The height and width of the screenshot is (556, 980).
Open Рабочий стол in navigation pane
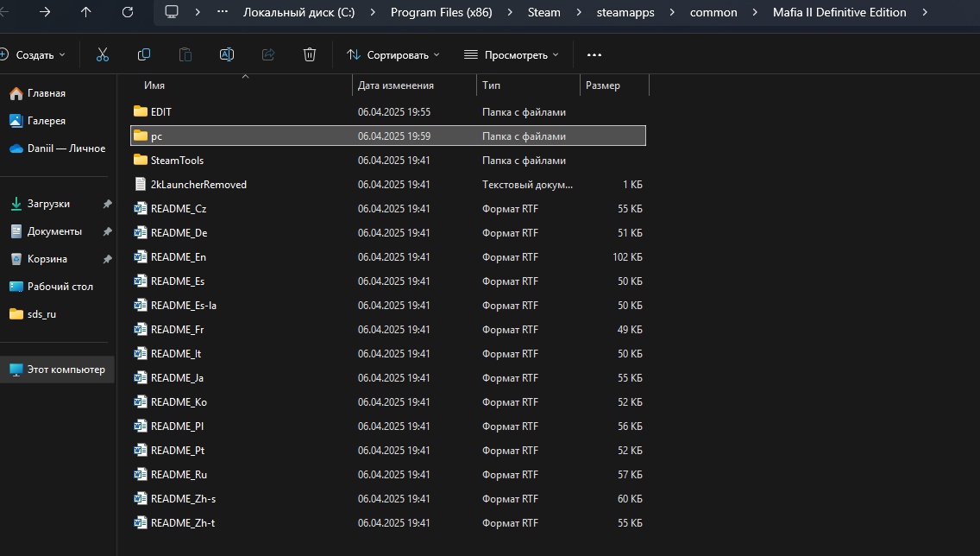click(51, 287)
